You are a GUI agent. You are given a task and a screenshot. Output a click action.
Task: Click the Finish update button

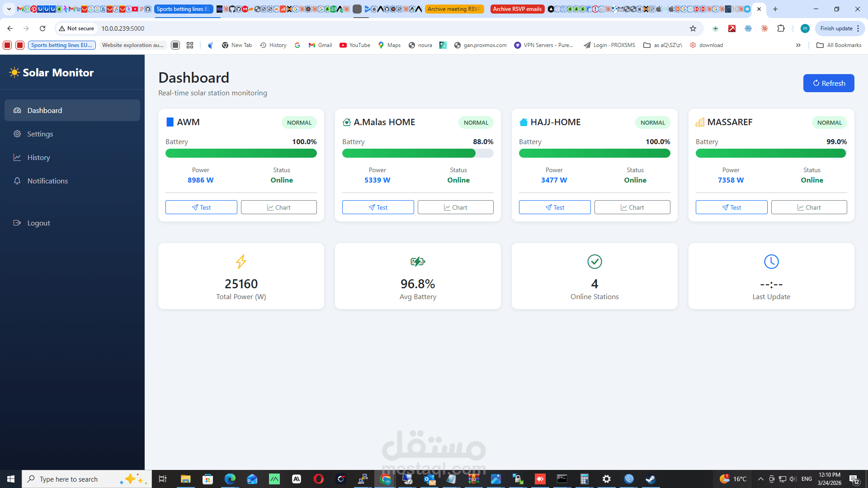pyautogui.click(x=840, y=28)
